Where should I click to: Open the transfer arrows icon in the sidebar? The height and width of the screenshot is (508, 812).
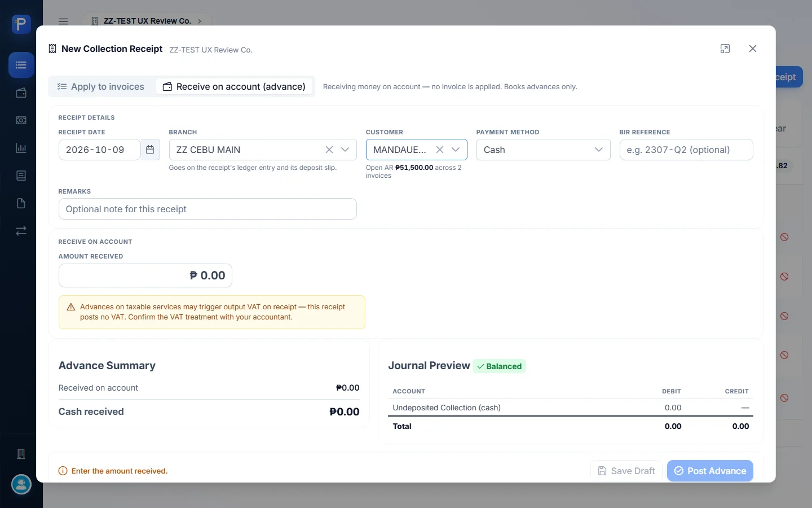[21, 231]
